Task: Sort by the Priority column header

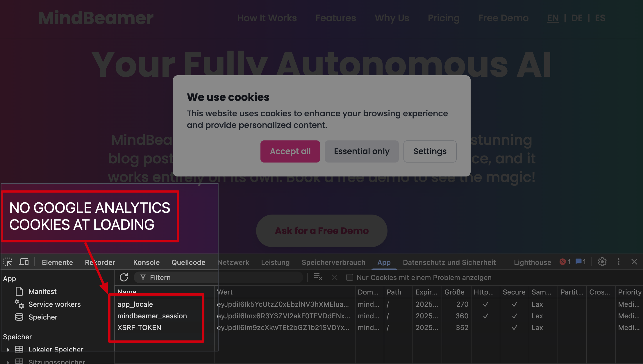Action: pyautogui.click(x=629, y=292)
